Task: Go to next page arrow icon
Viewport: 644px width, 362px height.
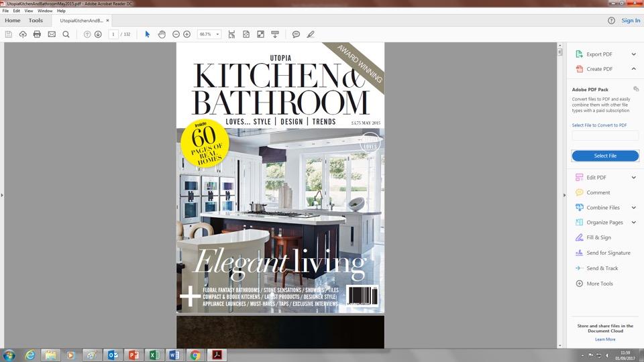Action: (x=98, y=34)
